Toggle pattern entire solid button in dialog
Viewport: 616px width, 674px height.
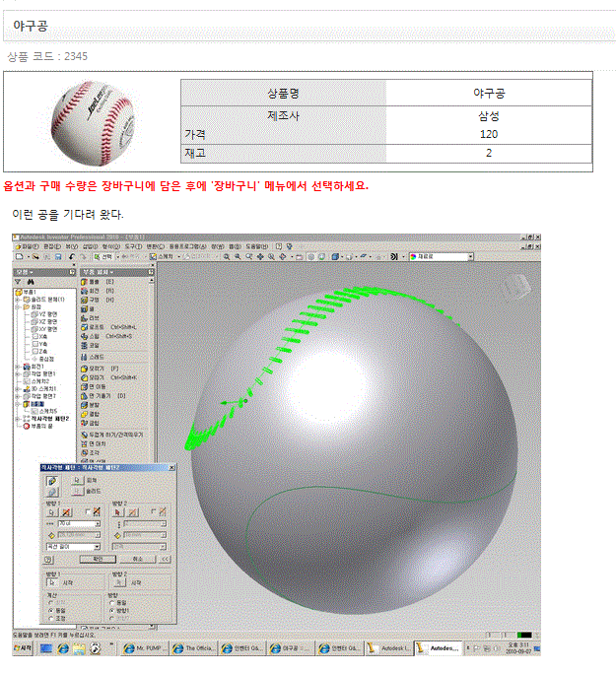tap(52, 492)
